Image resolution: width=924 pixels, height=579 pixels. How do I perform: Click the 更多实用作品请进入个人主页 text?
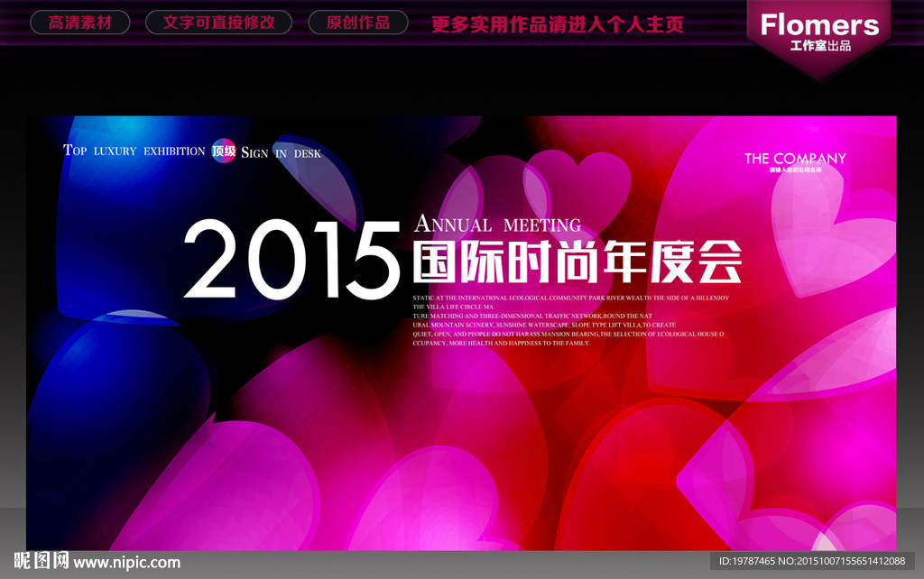point(557,24)
